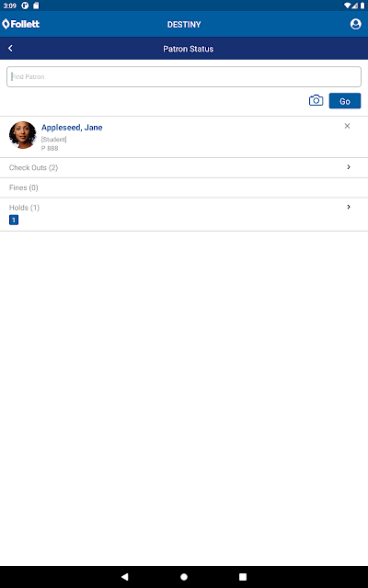
Task: Tap the DESTINY header title
Action: 184,25
